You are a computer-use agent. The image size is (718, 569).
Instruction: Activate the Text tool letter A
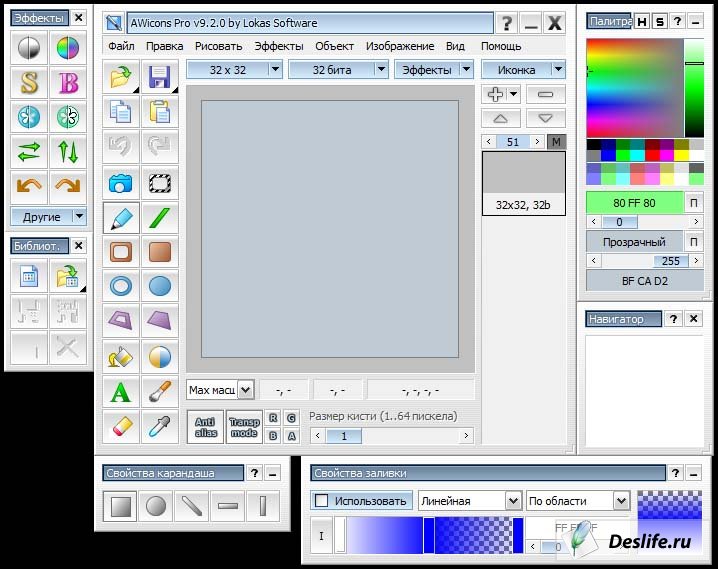(121, 392)
